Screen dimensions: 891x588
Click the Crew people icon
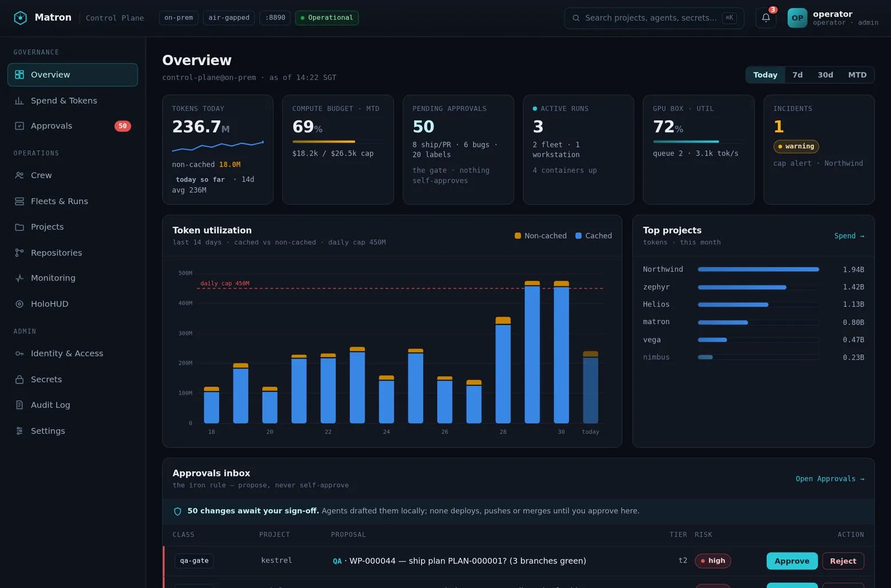(19, 175)
